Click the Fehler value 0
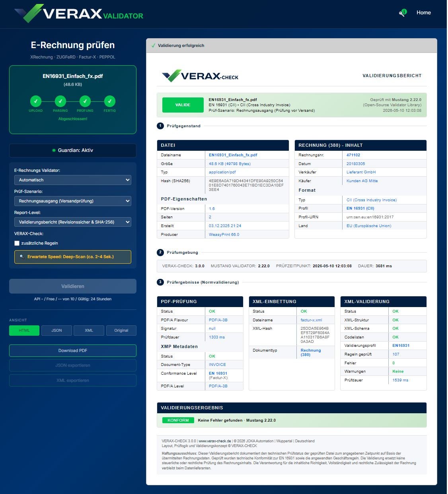This screenshot has width=448, height=494. [x=393, y=363]
